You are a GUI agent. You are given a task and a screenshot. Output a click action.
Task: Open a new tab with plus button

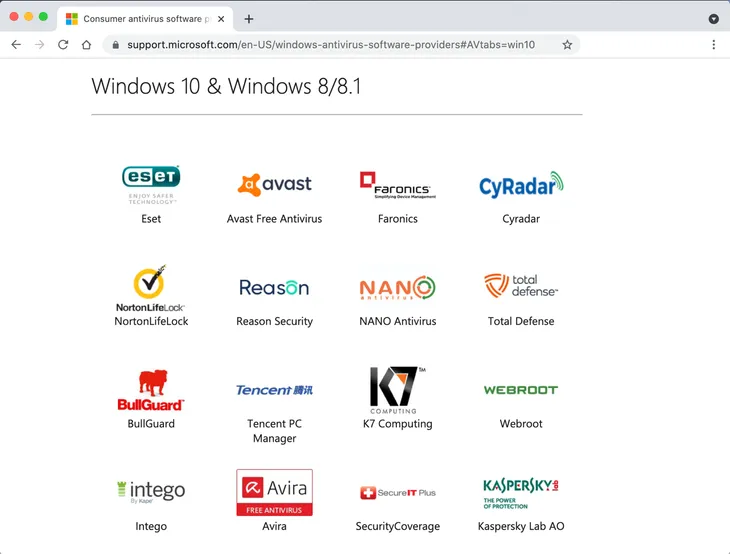click(x=249, y=19)
